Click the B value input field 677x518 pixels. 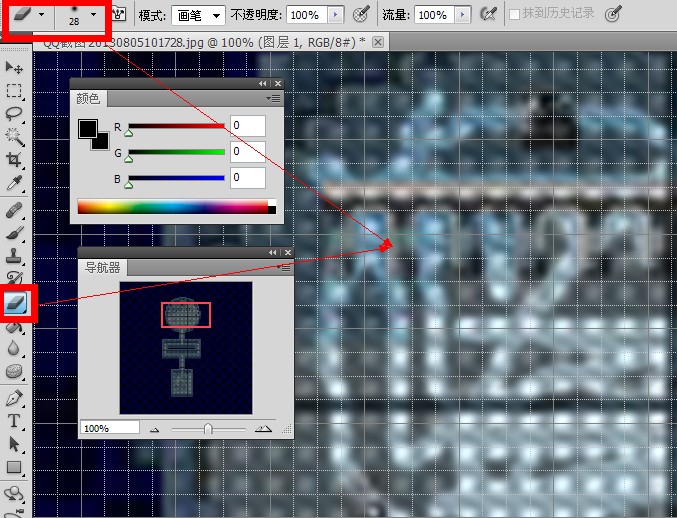pos(248,178)
